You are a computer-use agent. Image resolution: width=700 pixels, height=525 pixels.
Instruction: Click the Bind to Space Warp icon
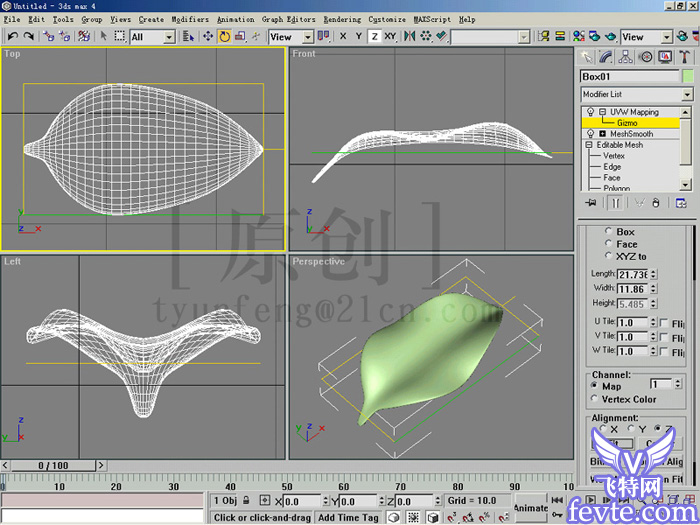tap(84, 36)
